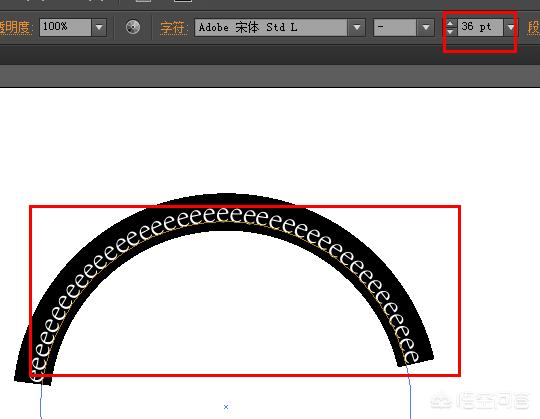
Task: Click the 100% opacity value field
Action: click(x=65, y=27)
